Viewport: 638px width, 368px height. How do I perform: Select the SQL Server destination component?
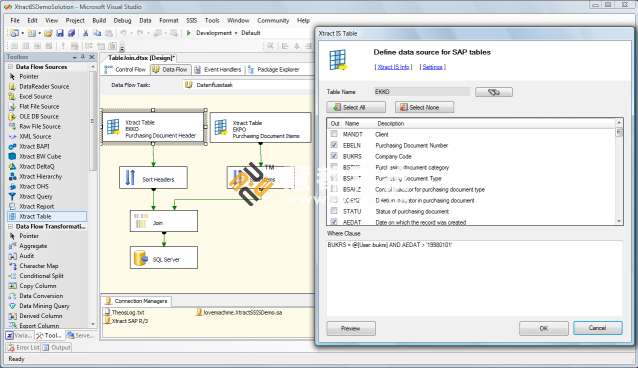[x=164, y=257]
